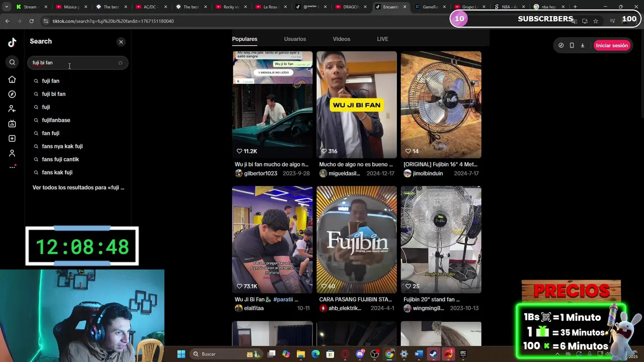Open the Following person-arrow icon
This screenshot has width=644, height=362.
pyautogui.click(x=12, y=109)
